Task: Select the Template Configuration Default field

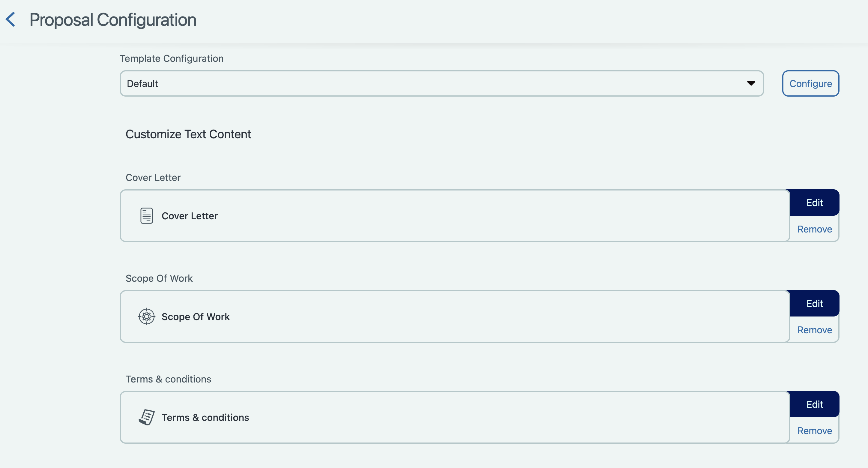Action: pos(442,83)
